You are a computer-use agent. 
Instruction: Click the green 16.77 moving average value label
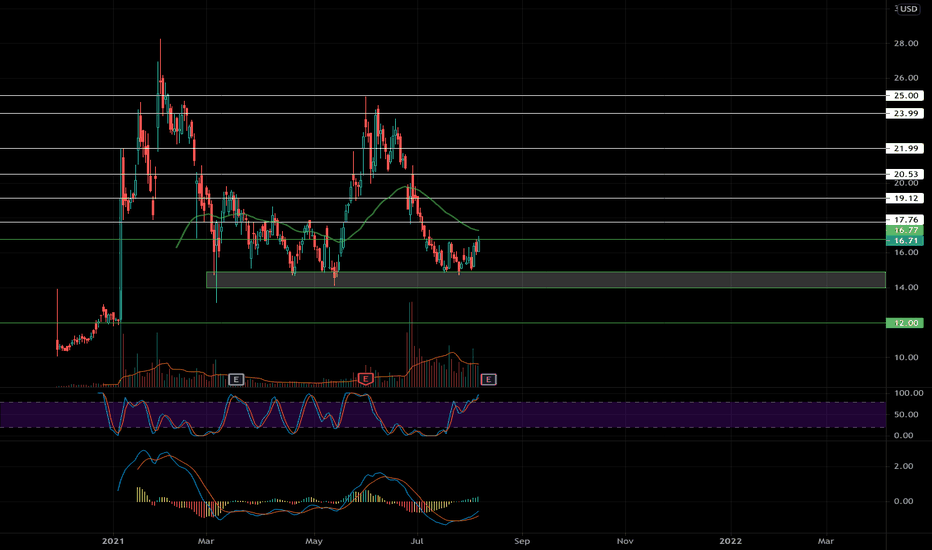(x=905, y=230)
